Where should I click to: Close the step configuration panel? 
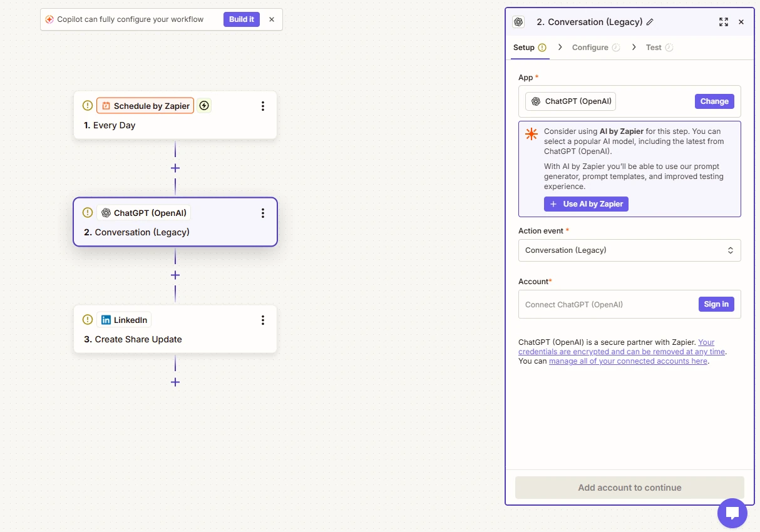click(x=741, y=22)
